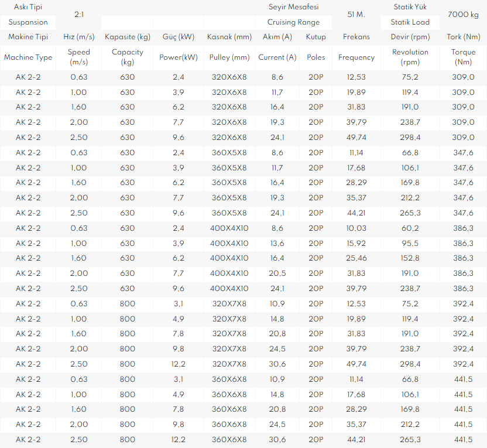Image resolution: width=487 pixels, height=448 pixels.
Task: Select the 2:1 suspension ratio cell
Action: coord(78,15)
